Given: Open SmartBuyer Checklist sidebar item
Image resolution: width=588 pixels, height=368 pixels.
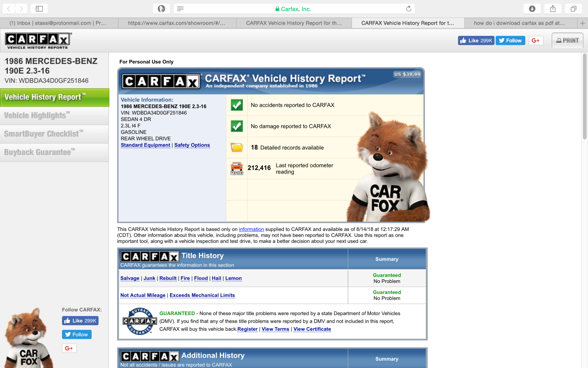Looking at the screenshot, I should (54, 134).
